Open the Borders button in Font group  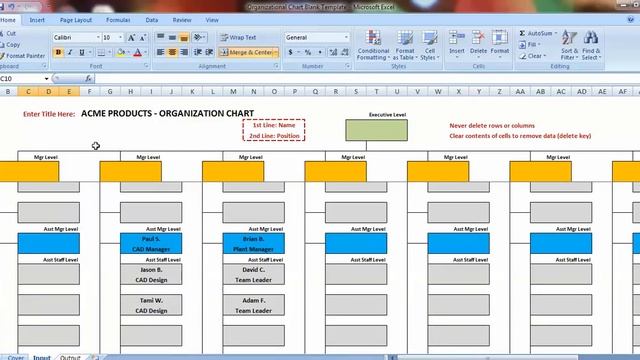(101, 52)
